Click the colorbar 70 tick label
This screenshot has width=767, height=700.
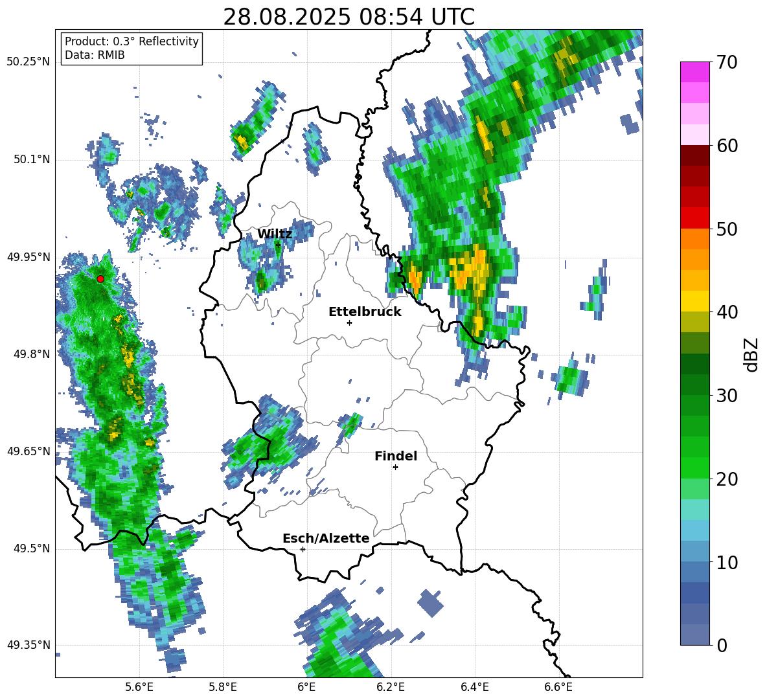click(x=727, y=63)
